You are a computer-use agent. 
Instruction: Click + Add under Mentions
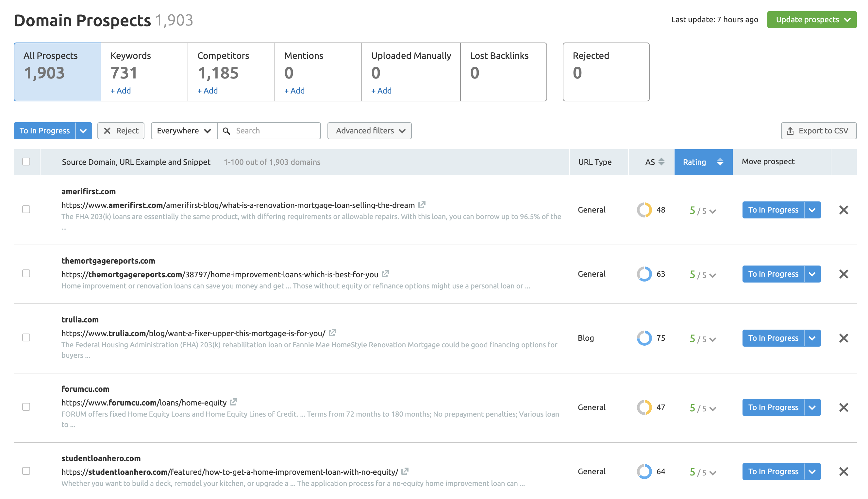pyautogui.click(x=294, y=91)
